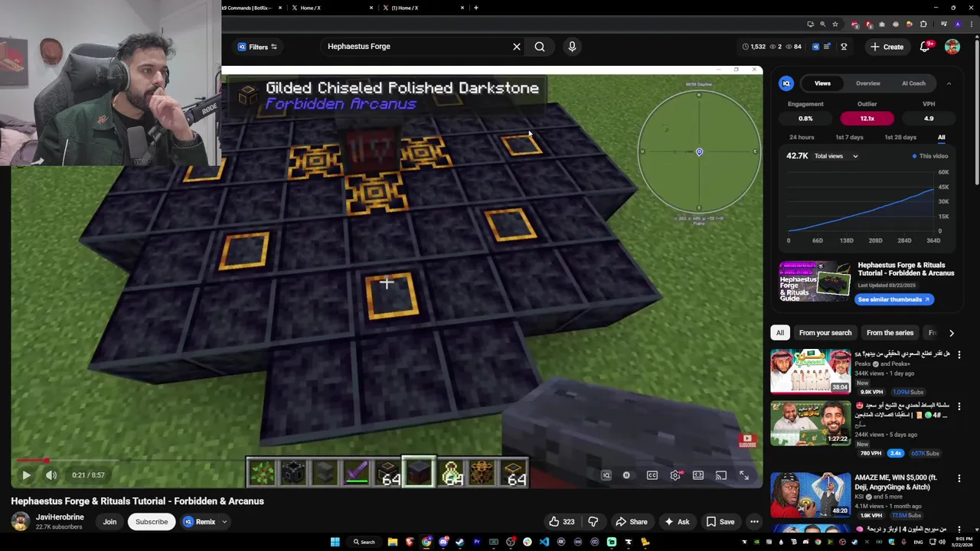Click the browser zoom magnifier icon
980x551 pixels.
(823, 24)
